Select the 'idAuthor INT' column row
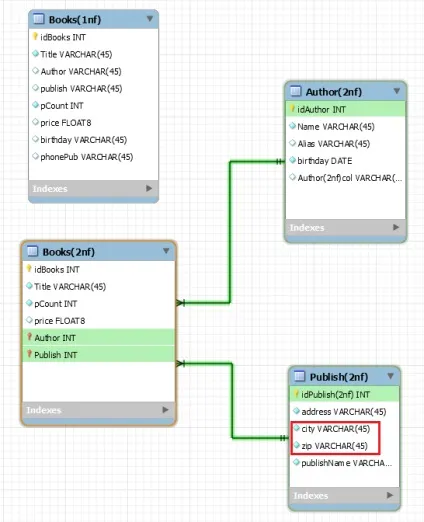 [x=345, y=109]
